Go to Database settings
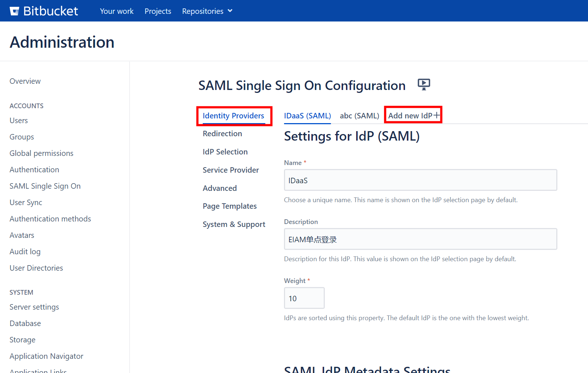 (25, 323)
